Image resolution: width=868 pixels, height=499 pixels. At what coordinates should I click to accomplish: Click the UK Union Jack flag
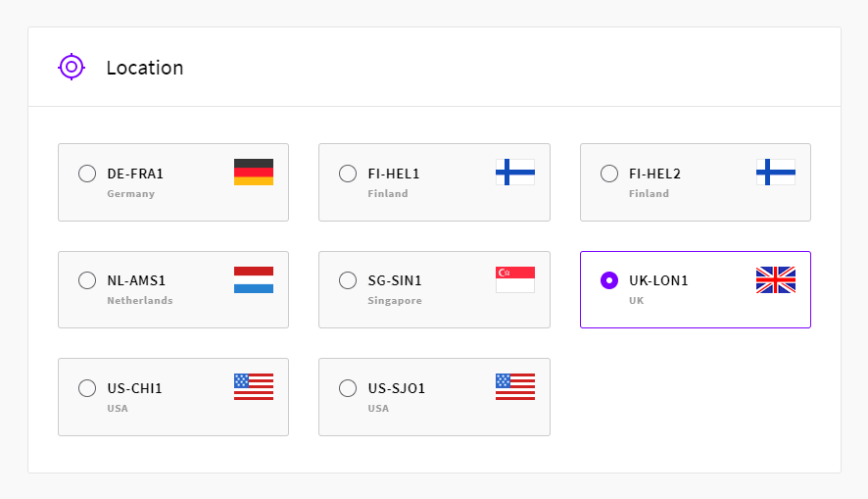(x=776, y=279)
